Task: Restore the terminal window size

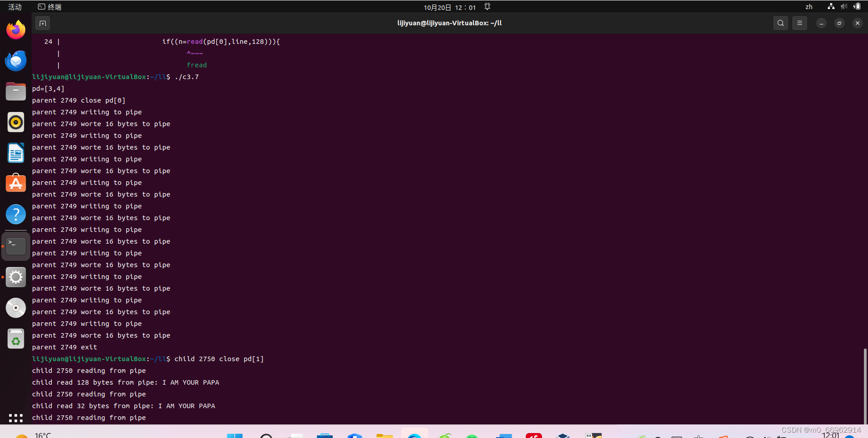Action: (839, 23)
